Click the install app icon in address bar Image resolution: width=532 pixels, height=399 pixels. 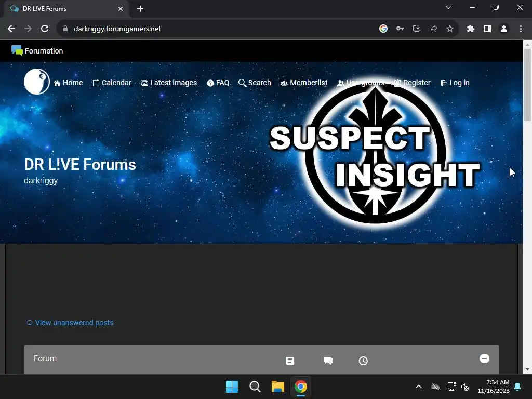[417, 29]
